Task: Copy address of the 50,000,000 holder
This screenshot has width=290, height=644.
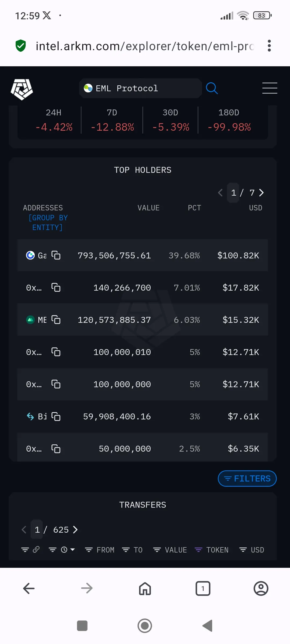Action: 56,449
